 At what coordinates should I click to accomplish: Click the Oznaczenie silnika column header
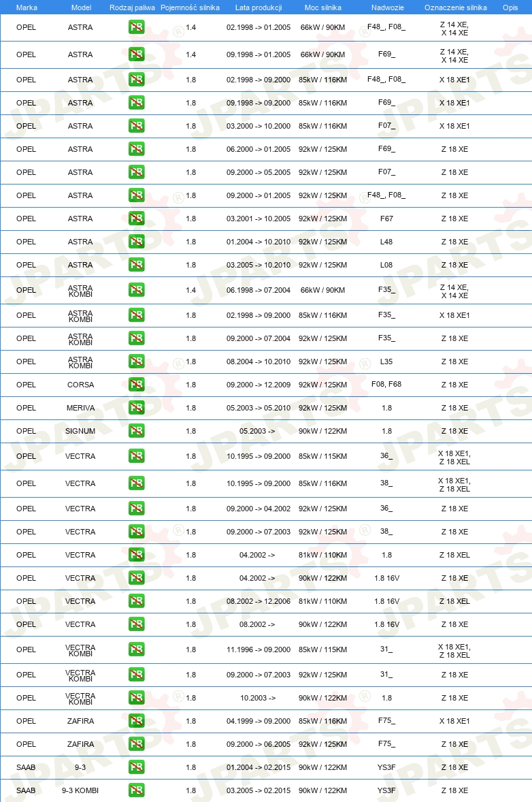pyautogui.click(x=455, y=7)
